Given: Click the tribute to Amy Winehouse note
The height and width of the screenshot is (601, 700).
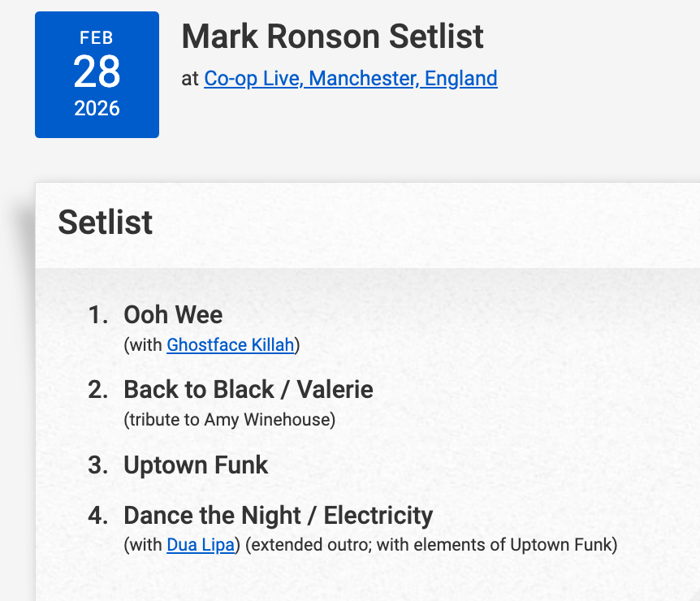Looking at the screenshot, I should click(230, 420).
